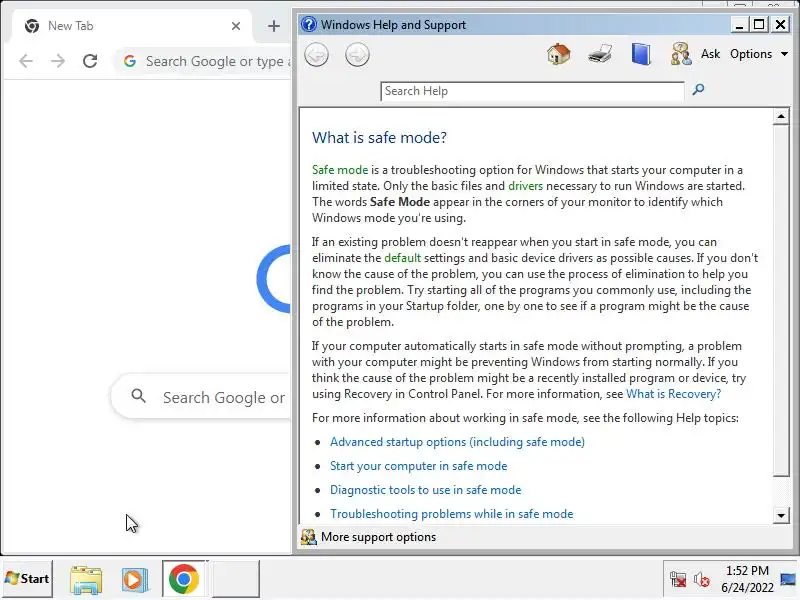Print the current help topic
800x600 pixels.
(x=600, y=54)
